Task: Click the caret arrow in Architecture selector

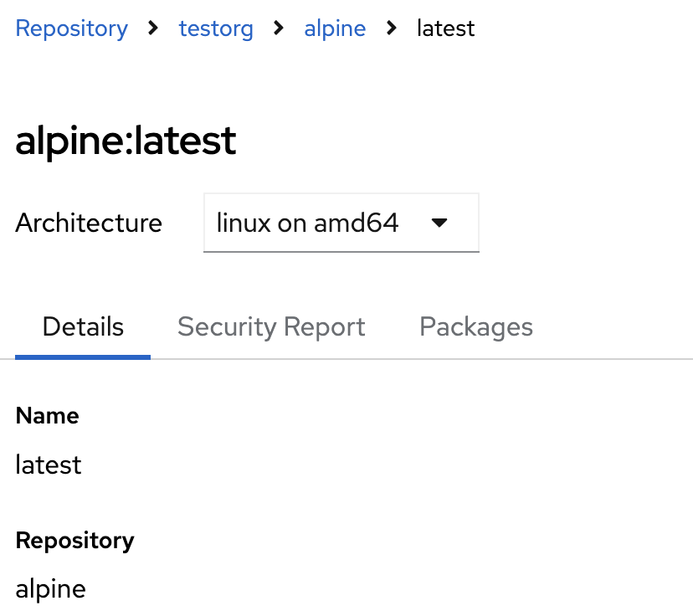Action: click(439, 223)
